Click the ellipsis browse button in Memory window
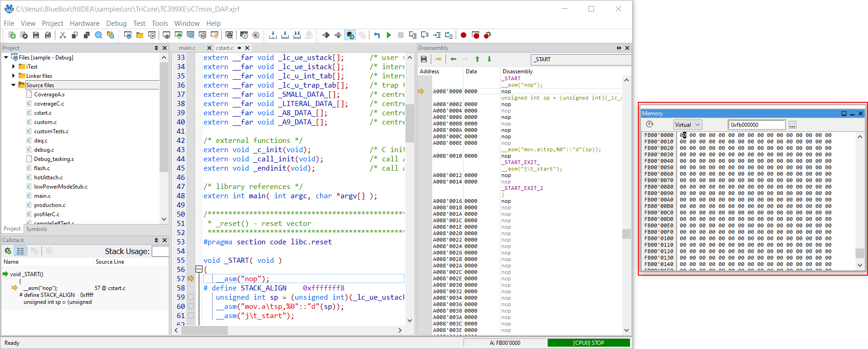The width and height of the screenshot is (868, 349). [792, 125]
